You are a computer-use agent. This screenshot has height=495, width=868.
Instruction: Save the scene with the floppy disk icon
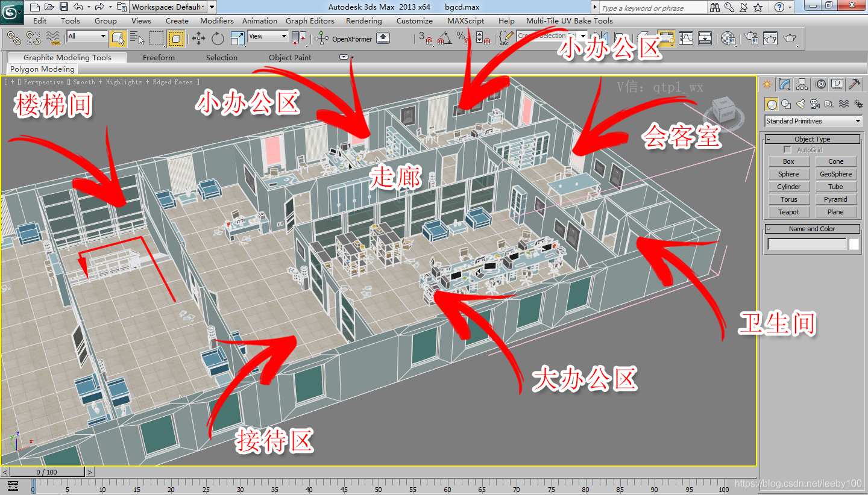(64, 7)
